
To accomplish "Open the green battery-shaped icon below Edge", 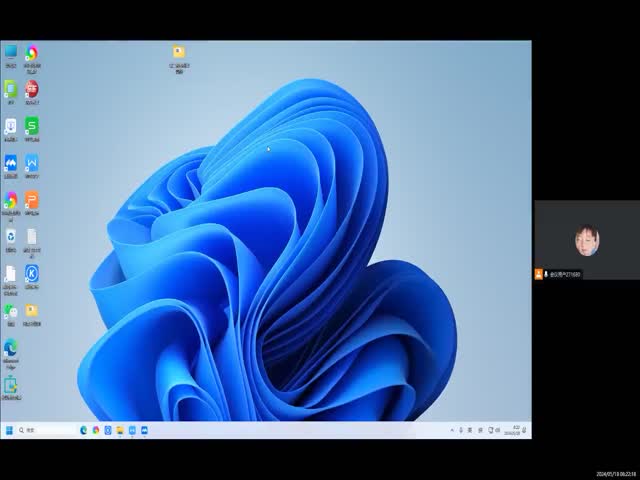I will 11,384.
